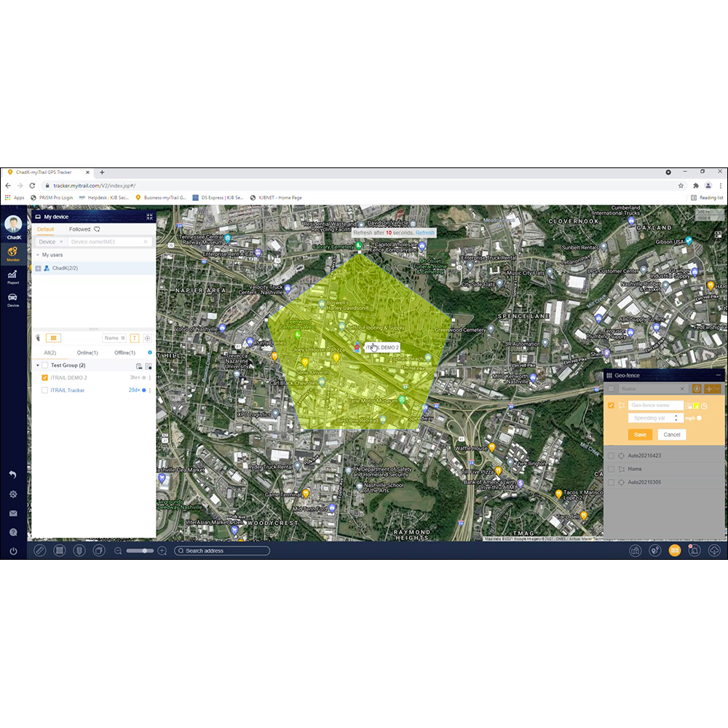Uncheck the iTRAIL DEMO 2 device
Viewport: 728px width, 728px height.
44,378
